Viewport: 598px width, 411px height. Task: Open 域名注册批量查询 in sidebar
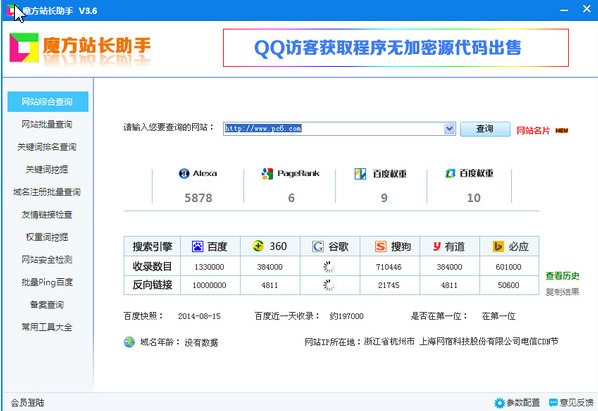47,192
